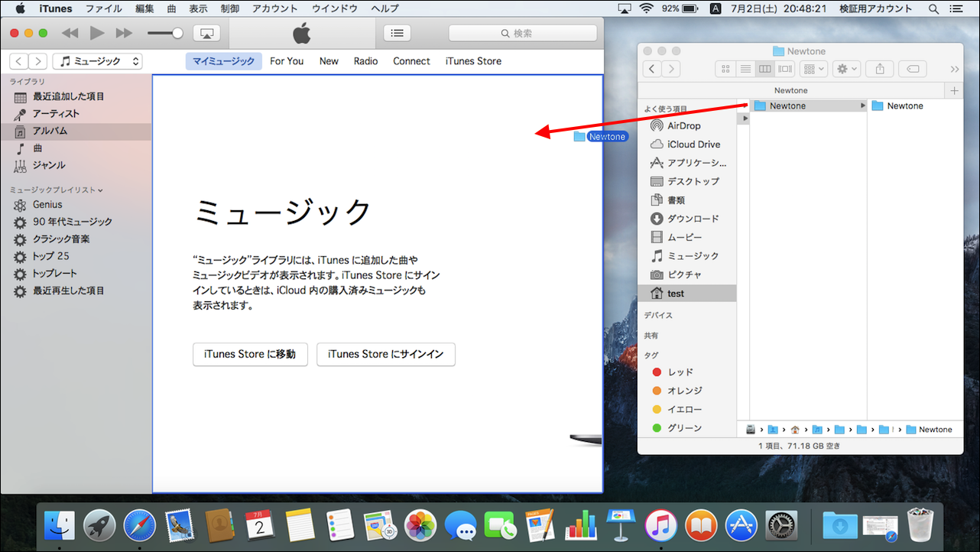Select デスクトップ in Finder sidebar
This screenshot has height=552, width=980.
(x=687, y=182)
